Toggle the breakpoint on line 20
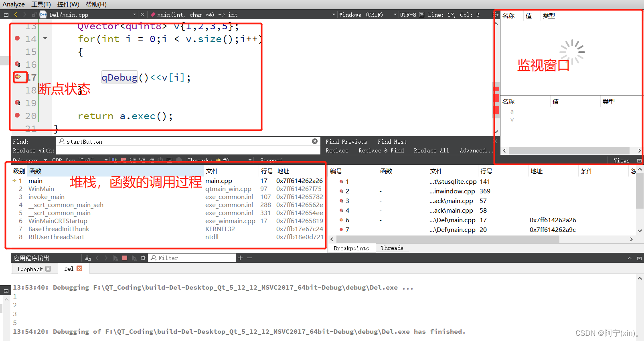Viewport: 644px width, 341px height. click(x=17, y=115)
